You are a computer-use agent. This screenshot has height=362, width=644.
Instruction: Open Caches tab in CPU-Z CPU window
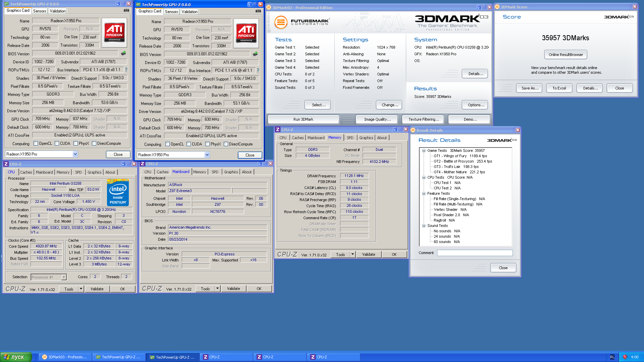pos(26,172)
